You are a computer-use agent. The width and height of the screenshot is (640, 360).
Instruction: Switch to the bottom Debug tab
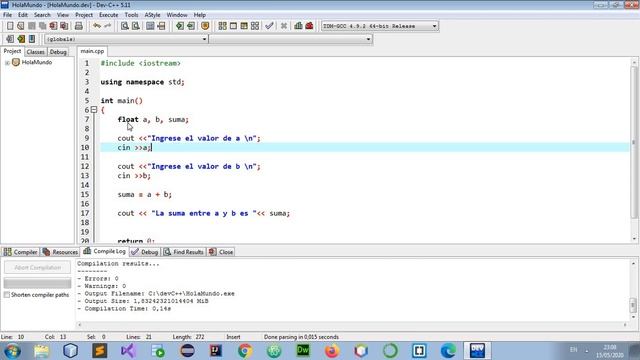click(x=145, y=252)
